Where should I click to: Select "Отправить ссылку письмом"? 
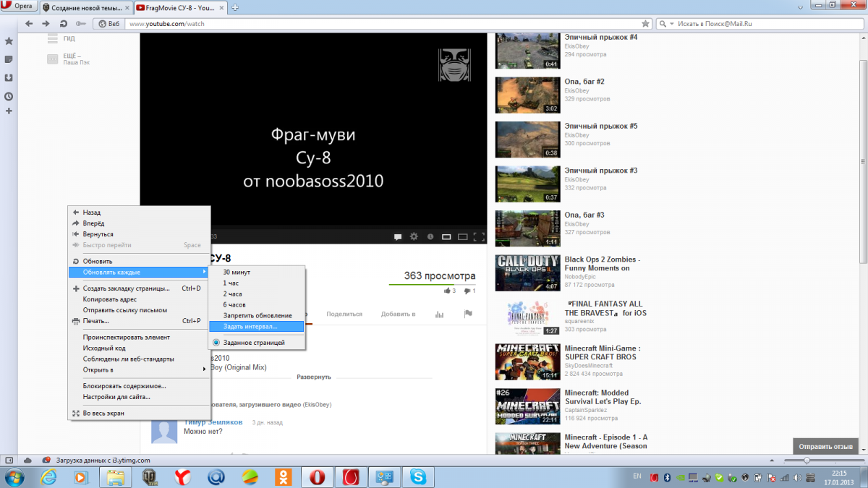(139, 310)
